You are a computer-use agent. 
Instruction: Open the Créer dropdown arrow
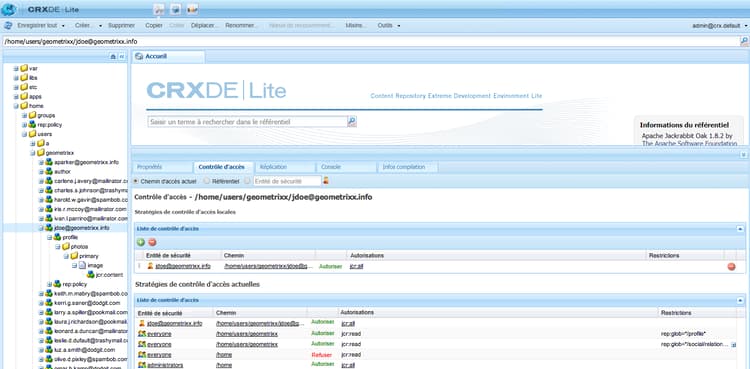(x=100, y=26)
